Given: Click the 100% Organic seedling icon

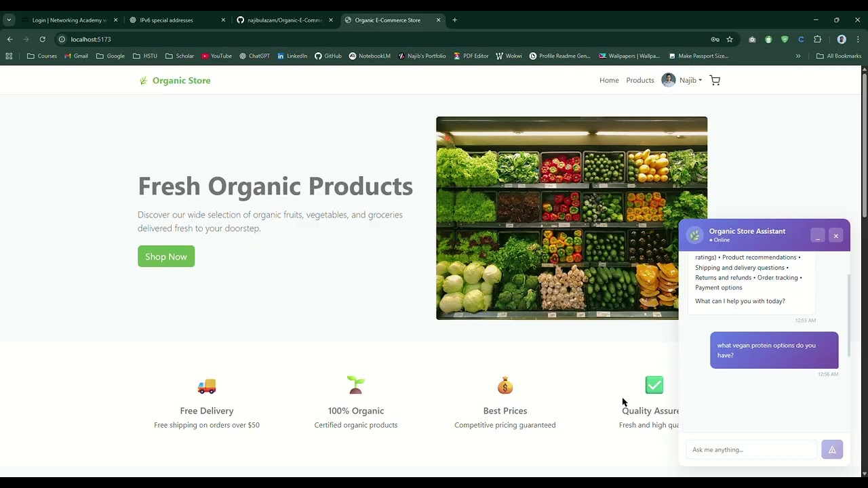Looking at the screenshot, I should pyautogui.click(x=356, y=385).
